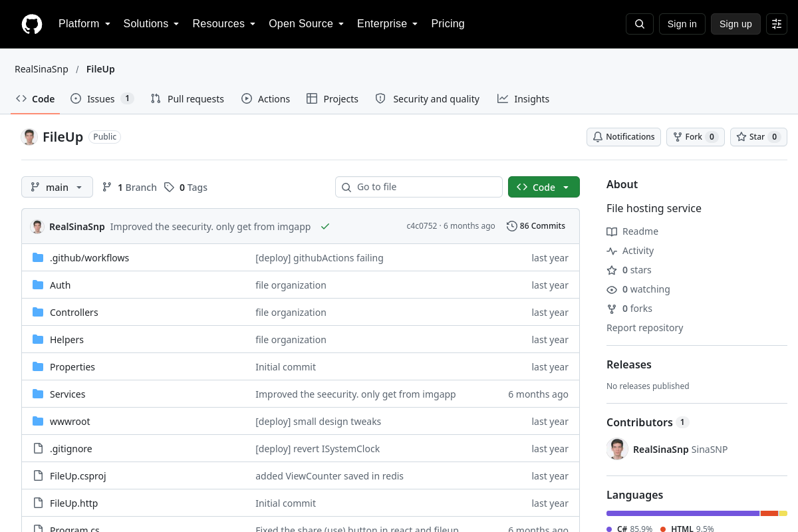Switch to the Pull requests tab
The image size is (798, 532).
[188, 98]
